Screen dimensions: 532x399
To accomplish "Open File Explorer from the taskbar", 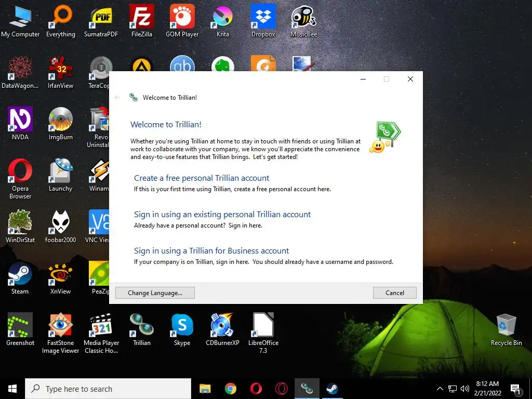I will 205,389.
